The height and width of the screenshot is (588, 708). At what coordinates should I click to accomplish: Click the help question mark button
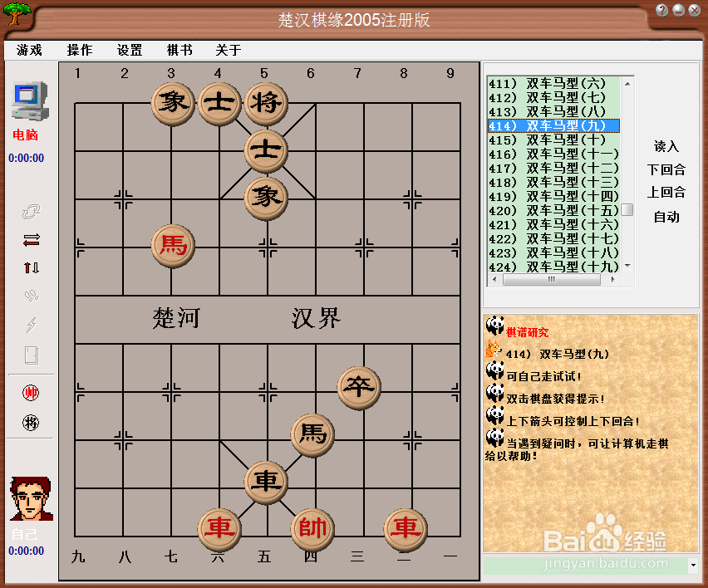[662, 10]
